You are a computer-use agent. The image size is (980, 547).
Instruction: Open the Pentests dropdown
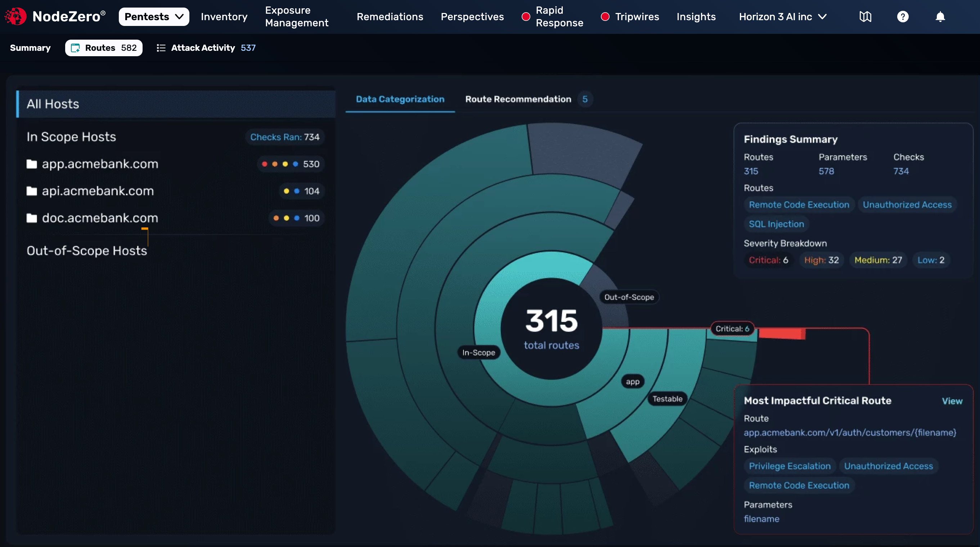tap(154, 16)
